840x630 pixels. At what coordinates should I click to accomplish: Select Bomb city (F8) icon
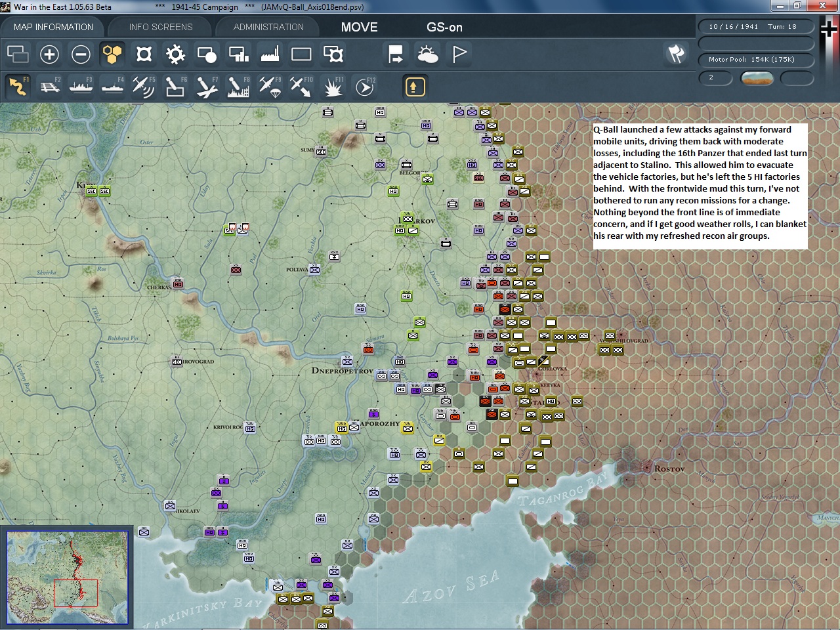238,87
